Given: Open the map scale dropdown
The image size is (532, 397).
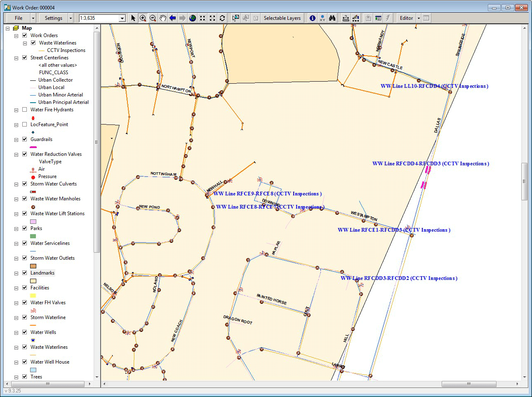Looking at the screenshot, I should pyautogui.click(x=122, y=18).
